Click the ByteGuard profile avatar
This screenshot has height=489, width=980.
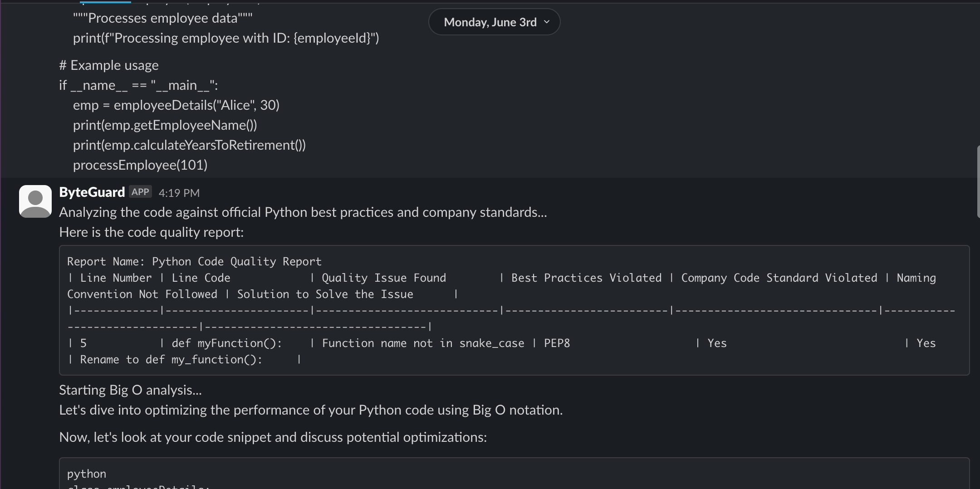(35, 201)
